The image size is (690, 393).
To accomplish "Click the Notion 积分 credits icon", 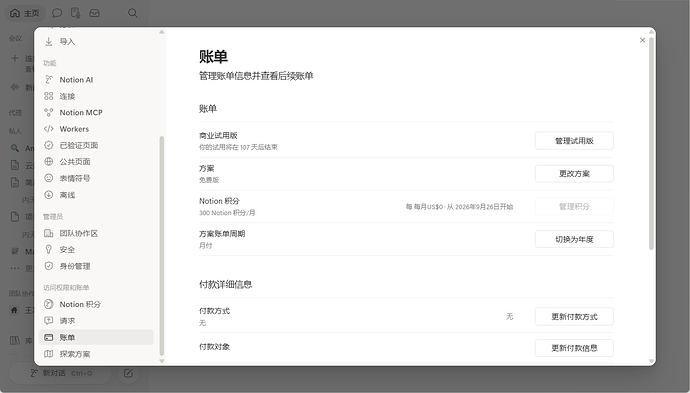I will 49,304.
